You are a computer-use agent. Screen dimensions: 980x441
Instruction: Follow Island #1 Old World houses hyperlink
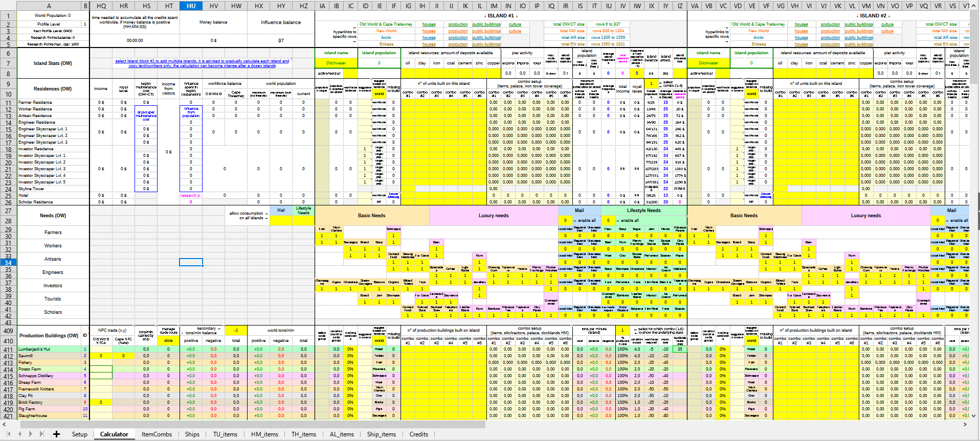tap(429, 25)
